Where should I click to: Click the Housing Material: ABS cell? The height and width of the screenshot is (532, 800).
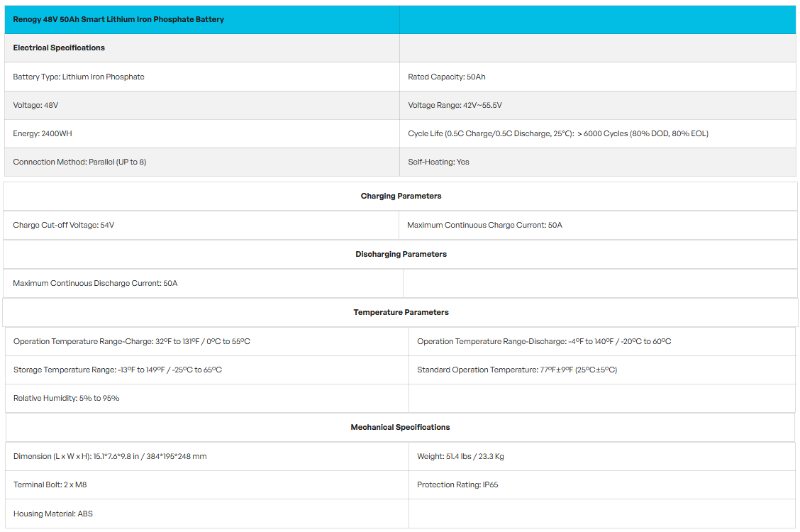point(207,514)
